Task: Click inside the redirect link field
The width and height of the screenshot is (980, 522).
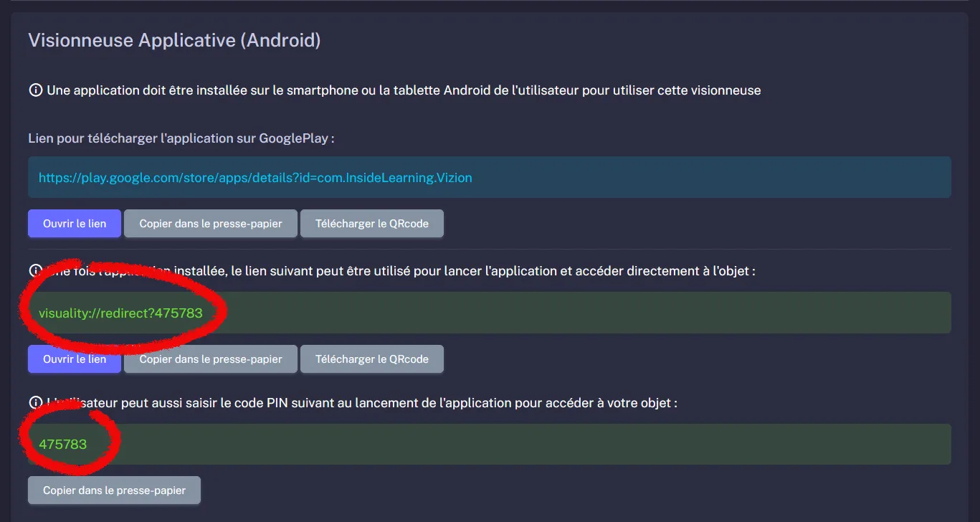Action: coord(490,313)
